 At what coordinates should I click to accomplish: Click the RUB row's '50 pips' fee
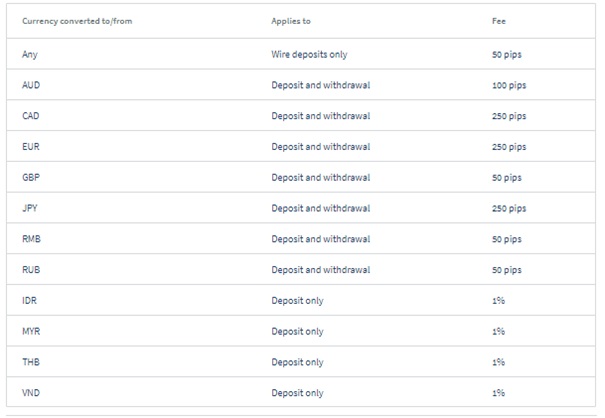pos(506,270)
